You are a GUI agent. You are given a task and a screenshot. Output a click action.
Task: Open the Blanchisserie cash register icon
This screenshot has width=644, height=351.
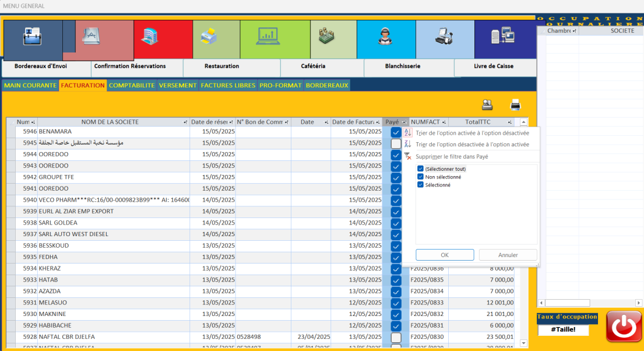tap(444, 37)
